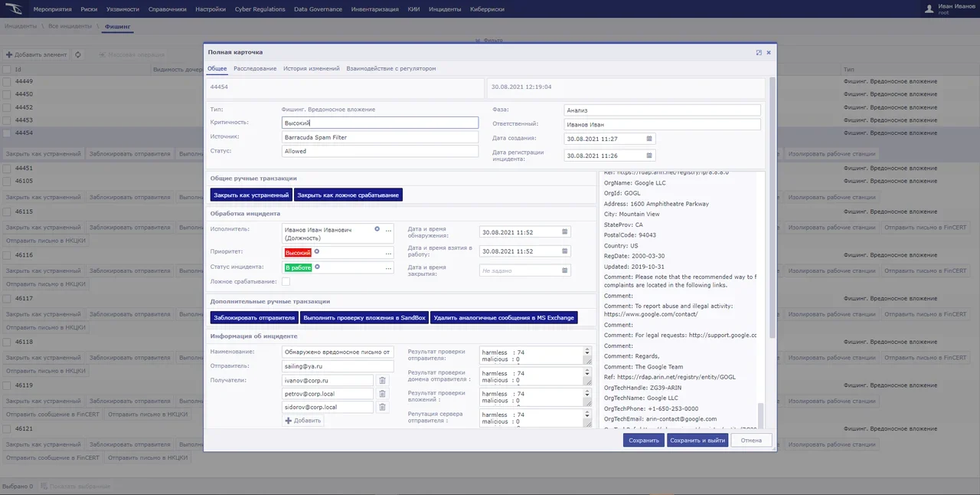Delete recipient ivanov@corp.ru with trash icon
Screen dimensions: 980x495
pyautogui.click(x=383, y=380)
